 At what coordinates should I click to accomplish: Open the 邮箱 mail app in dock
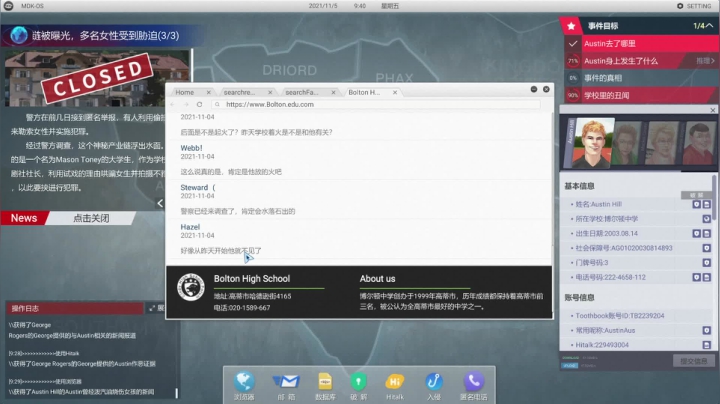(286, 385)
